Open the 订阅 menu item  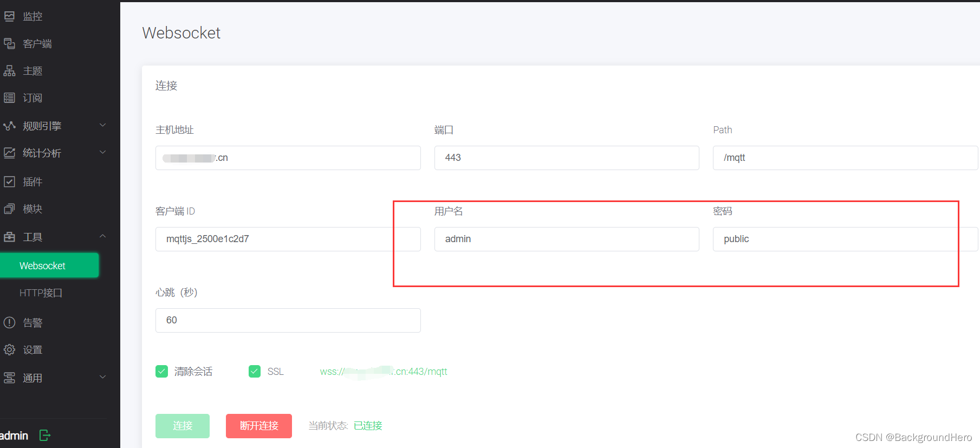[x=33, y=98]
